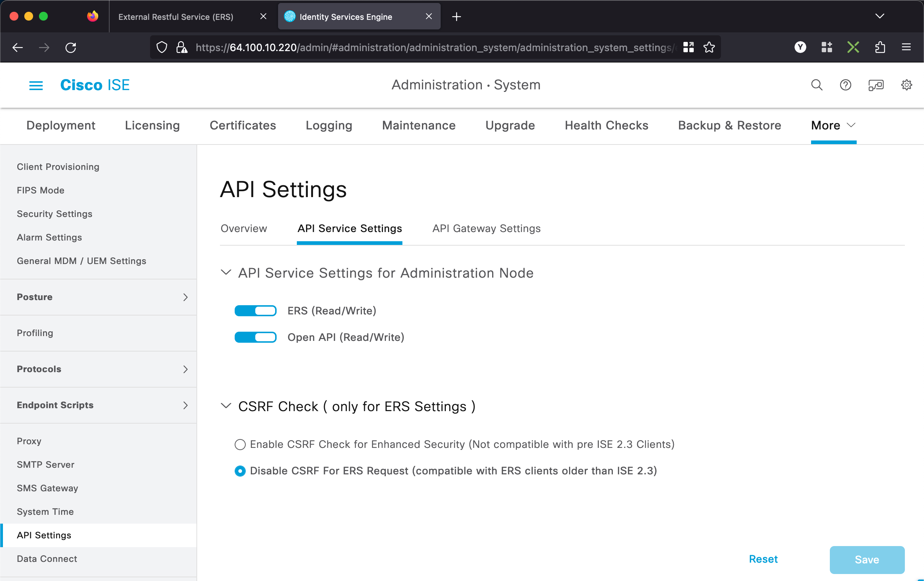Switch to API Gateway Settings tab

[x=486, y=229]
